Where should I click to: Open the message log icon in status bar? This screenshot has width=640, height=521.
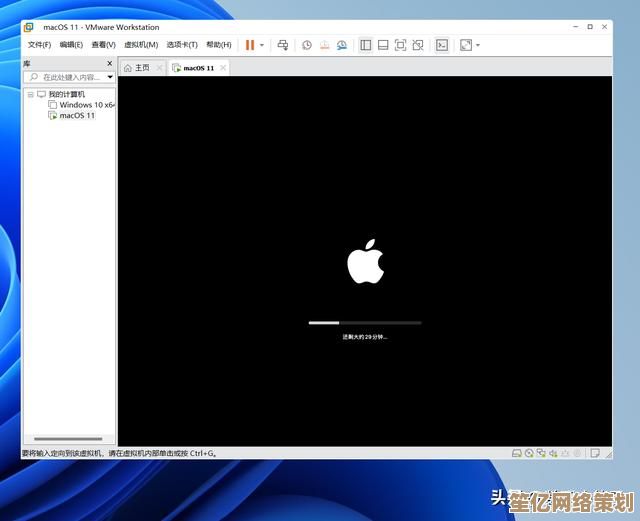click(x=595, y=453)
